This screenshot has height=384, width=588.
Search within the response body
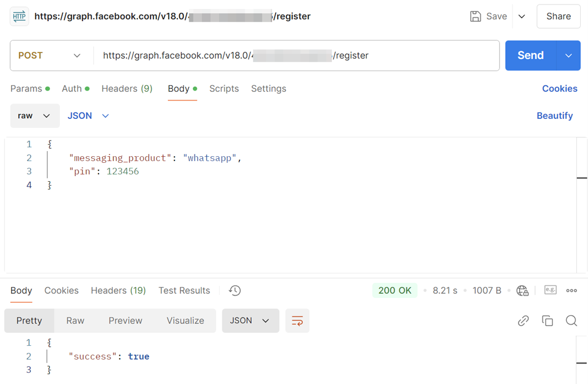(x=571, y=321)
